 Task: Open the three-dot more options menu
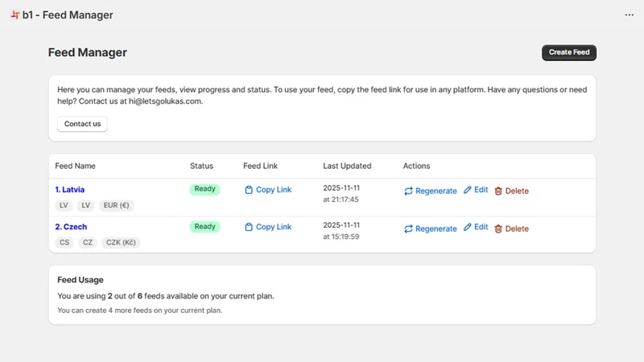pos(630,14)
